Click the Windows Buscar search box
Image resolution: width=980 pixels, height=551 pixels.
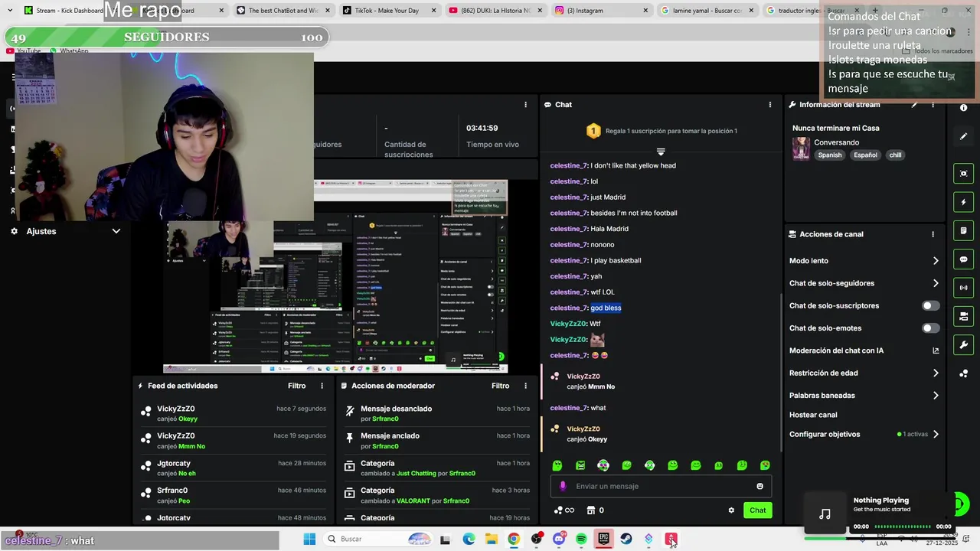(x=377, y=540)
